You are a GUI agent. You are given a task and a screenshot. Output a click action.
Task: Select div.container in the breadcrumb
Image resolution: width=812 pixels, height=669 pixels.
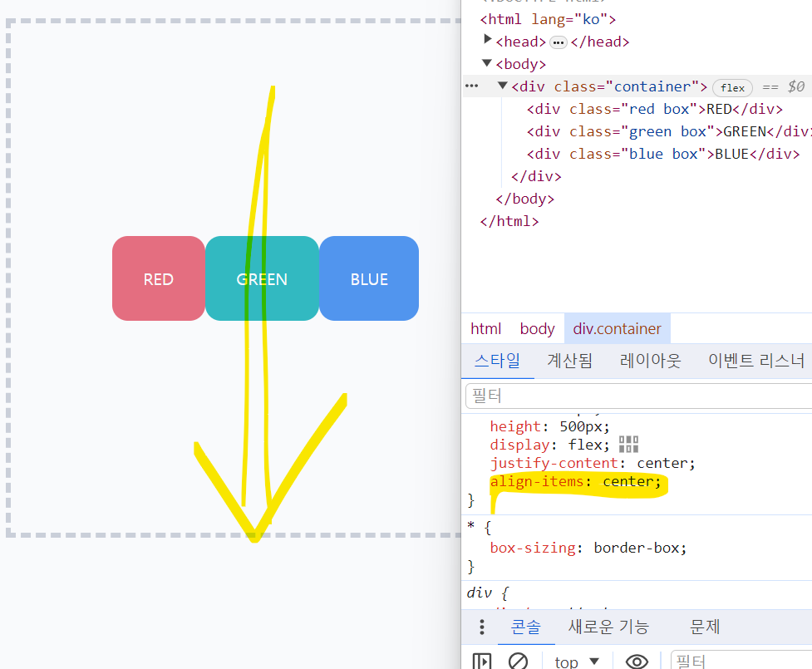pyautogui.click(x=618, y=329)
